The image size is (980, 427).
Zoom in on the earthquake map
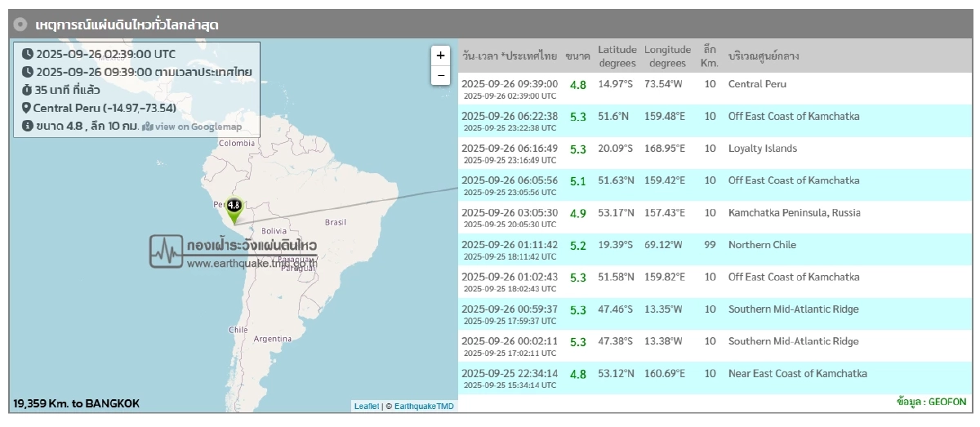tap(440, 56)
